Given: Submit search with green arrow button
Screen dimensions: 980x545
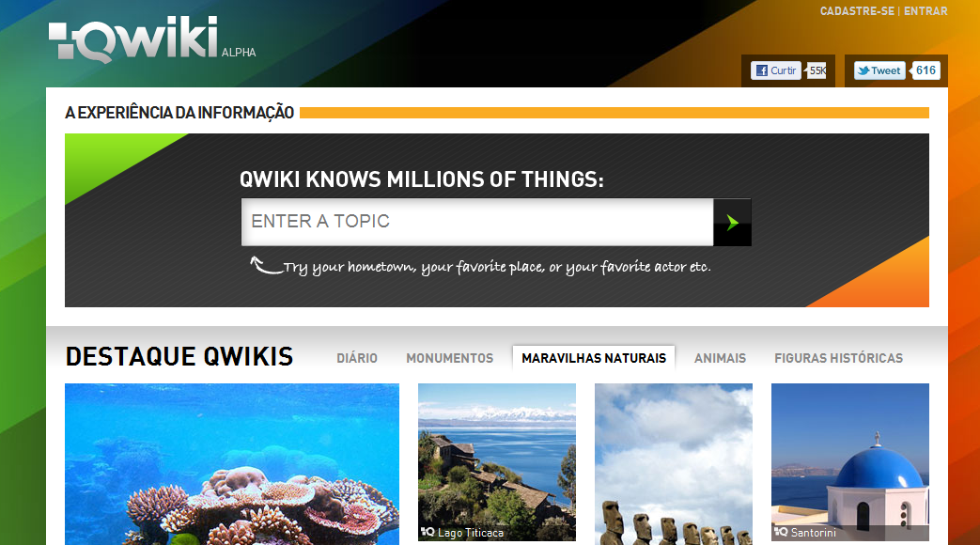Looking at the screenshot, I should pyautogui.click(x=732, y=223).
